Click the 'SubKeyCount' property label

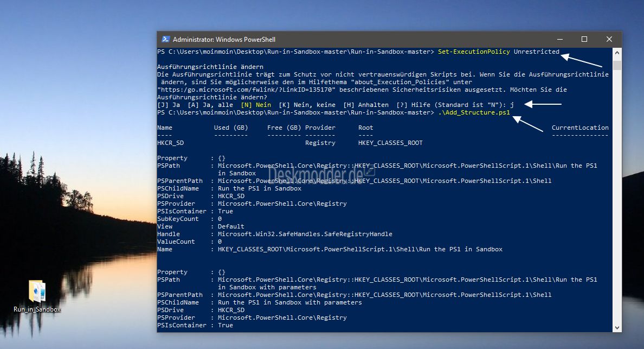178,219
